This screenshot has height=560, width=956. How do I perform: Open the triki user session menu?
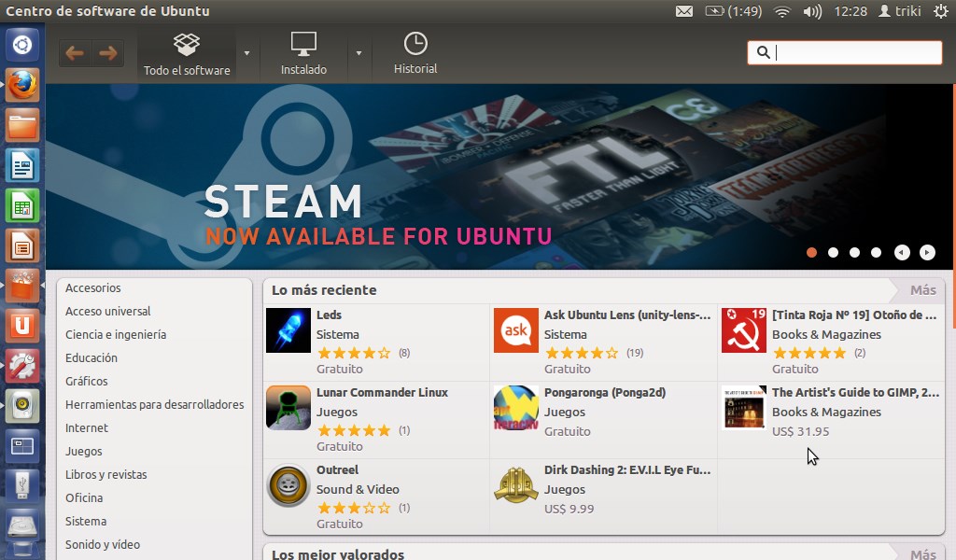tap(900, 11)
